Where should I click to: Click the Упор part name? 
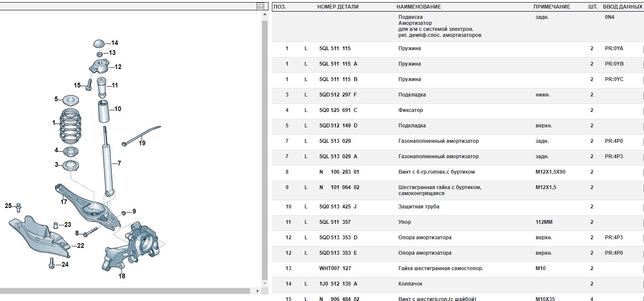[x=405, y=222]
